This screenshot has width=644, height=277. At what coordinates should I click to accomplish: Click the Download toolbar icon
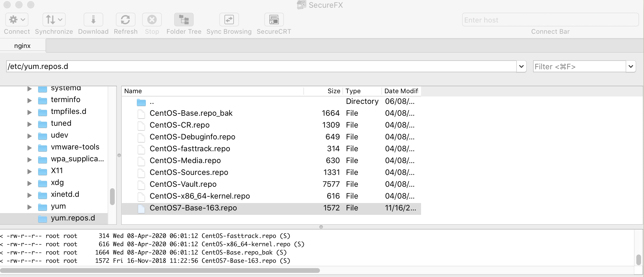pyautogui.click(x=93, y=20)
